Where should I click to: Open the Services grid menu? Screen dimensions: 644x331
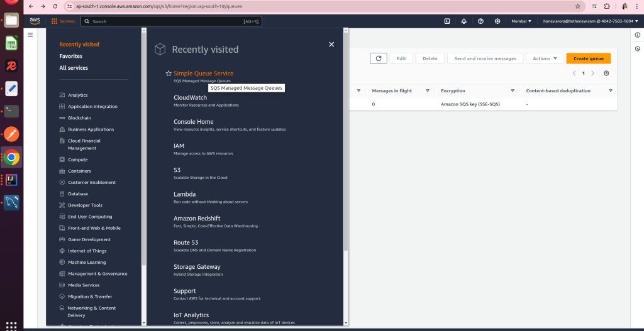[64, 21]
